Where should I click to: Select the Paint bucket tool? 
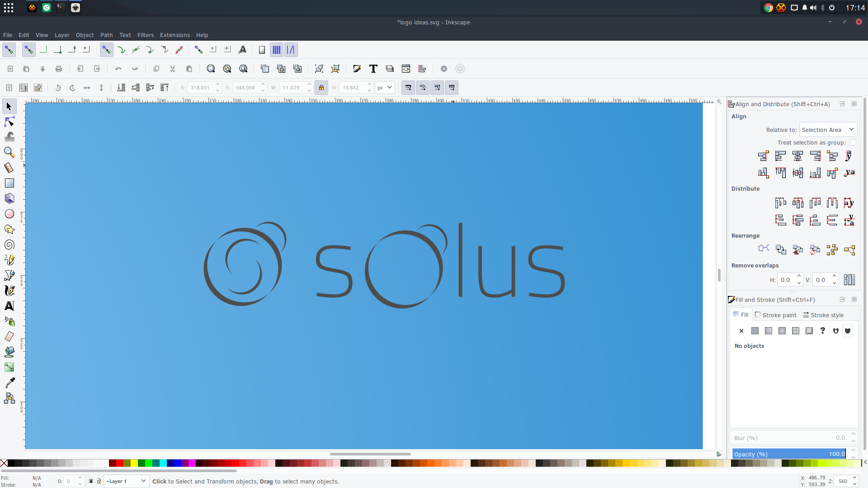[x=9, y=352]
